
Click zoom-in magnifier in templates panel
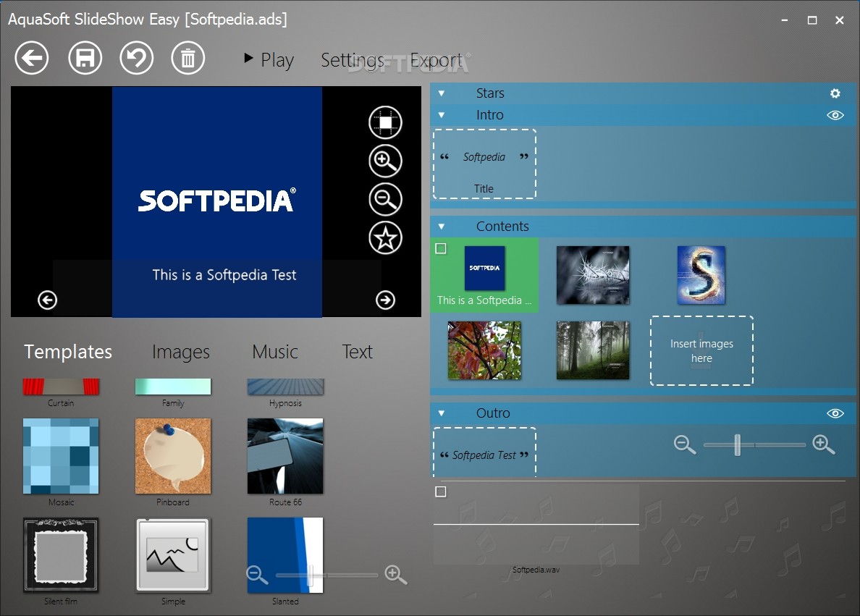tap(395, 575)
